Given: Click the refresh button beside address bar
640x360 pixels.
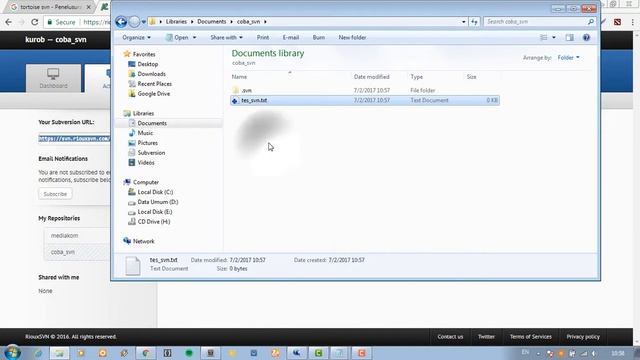Looking at the screenshot, I should (474, 22).
